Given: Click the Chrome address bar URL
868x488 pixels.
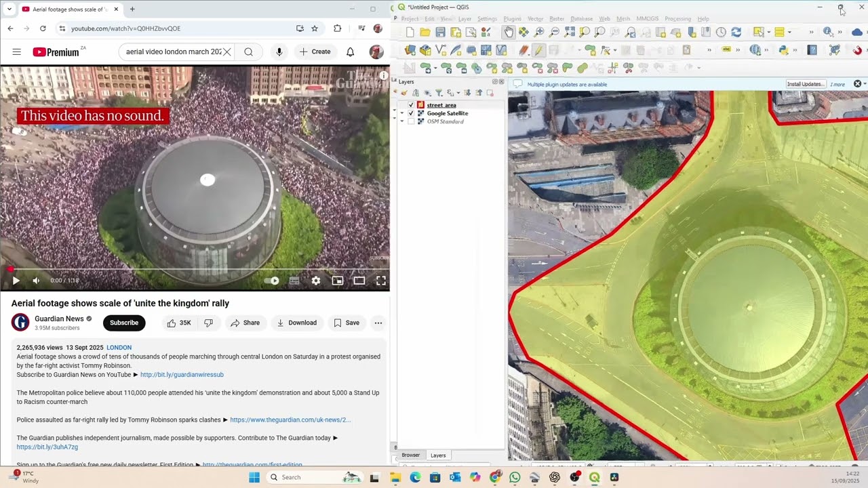Looking at the screenshot, I should click(125, 28).
